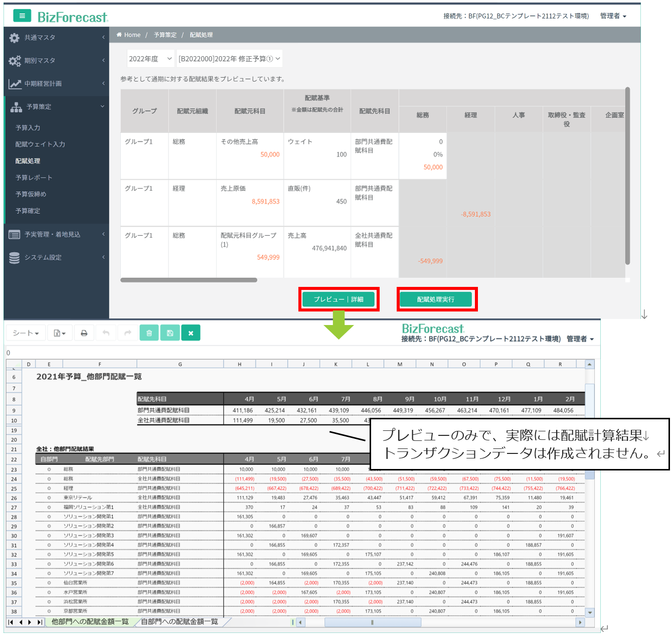The image size is (672, 636).
Task: Open the 2022年度 fiscal year dropdown
Action: (x=150, y=59)
